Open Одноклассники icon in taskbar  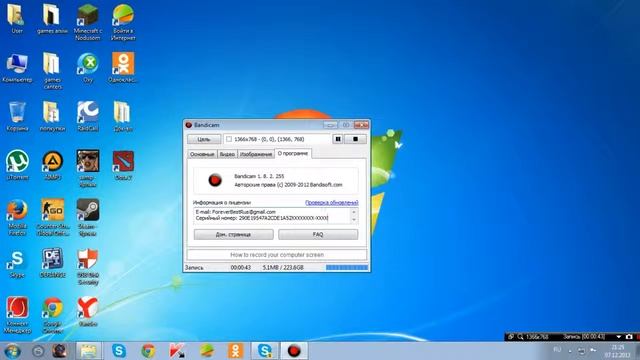pos(236,351)
